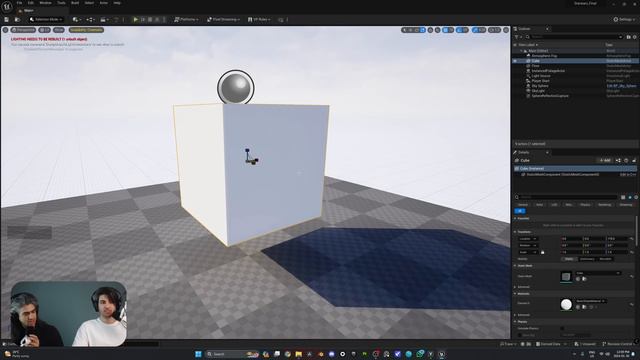Collapse the Transform section
This screenshot has width=640, height=360.
coord(516,232)
